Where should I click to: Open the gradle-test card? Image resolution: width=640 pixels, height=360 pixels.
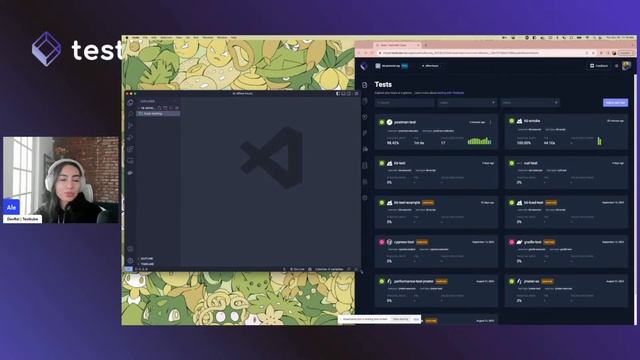tap(567, 252)
